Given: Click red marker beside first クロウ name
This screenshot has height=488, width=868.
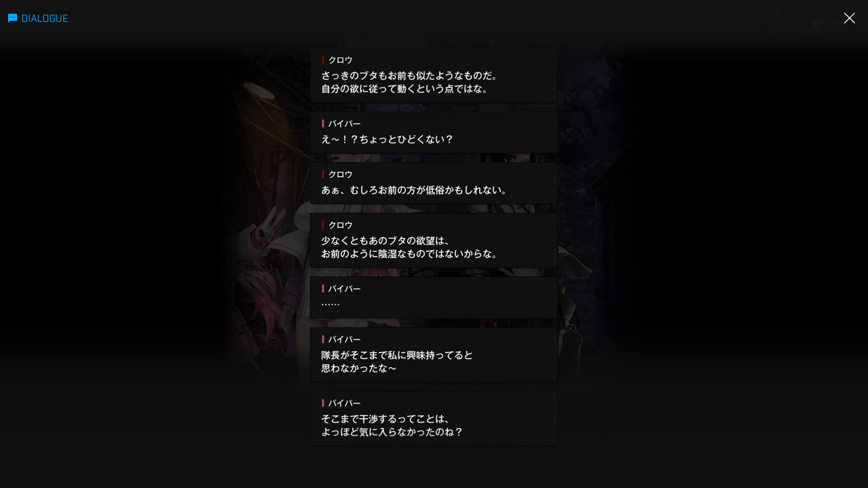Looking at the screenshot, I should [x=323, y=60].
